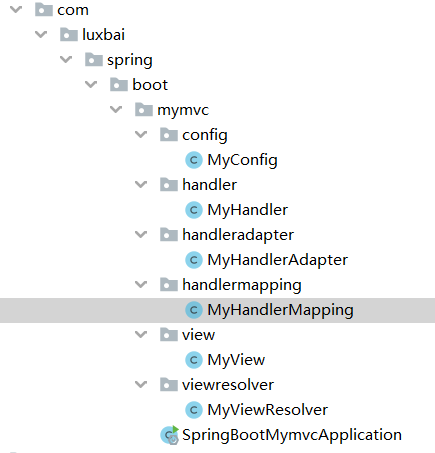
Task: Select the MyViewResolver class name
Action: click(268, 410)
